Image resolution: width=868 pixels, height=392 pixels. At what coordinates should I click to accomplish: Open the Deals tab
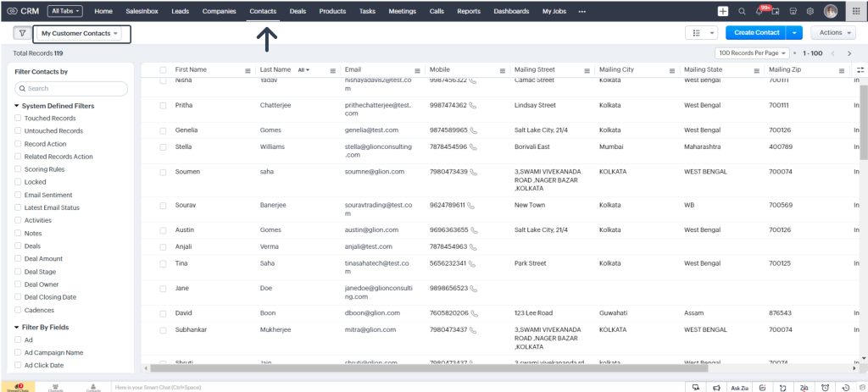(x=298, y=11)
